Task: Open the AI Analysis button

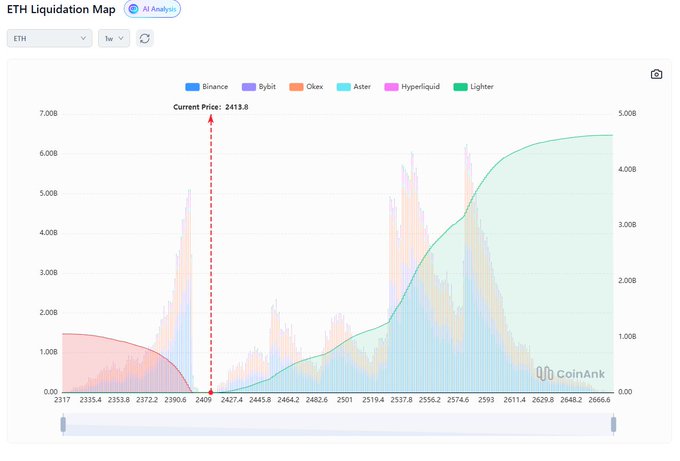Action: coord(152,9)
